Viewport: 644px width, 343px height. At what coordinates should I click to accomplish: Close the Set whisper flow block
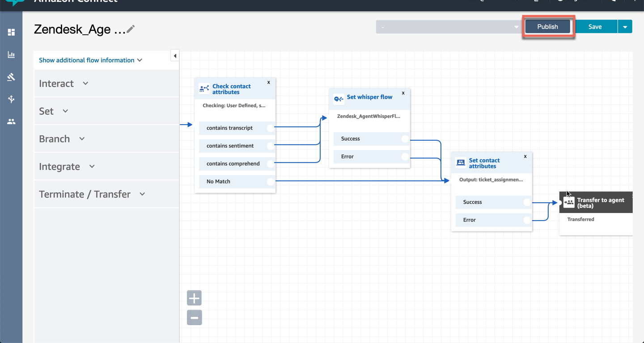[403, 93]
